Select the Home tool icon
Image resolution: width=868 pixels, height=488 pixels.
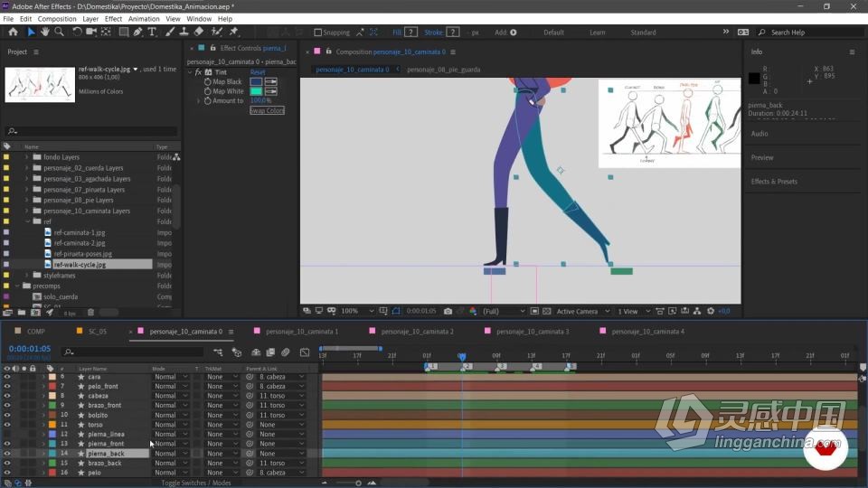(x=13, y=33)
